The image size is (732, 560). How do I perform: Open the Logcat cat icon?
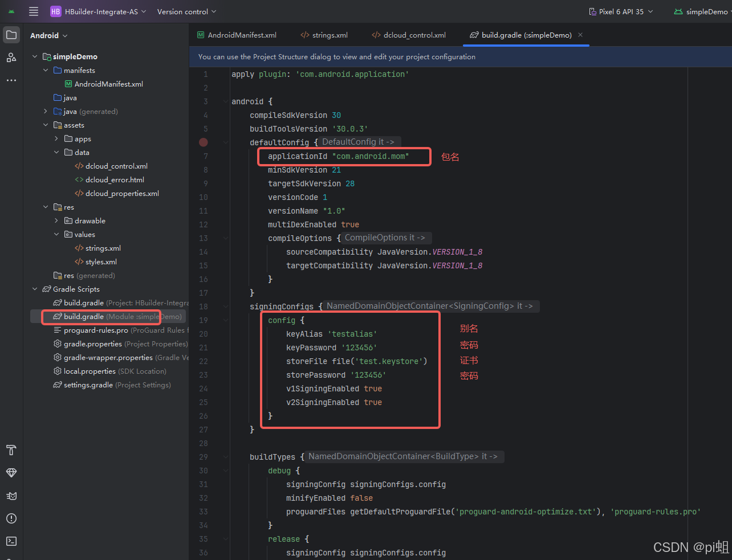point(11,496)
